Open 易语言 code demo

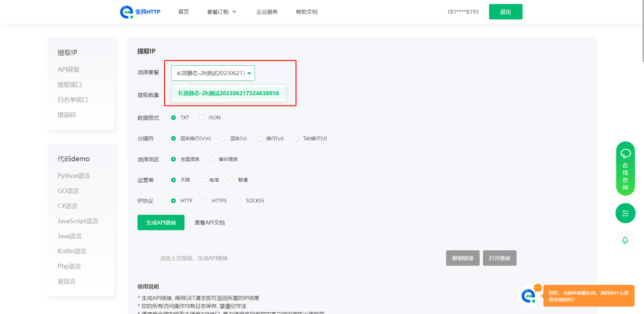[67, 281]
